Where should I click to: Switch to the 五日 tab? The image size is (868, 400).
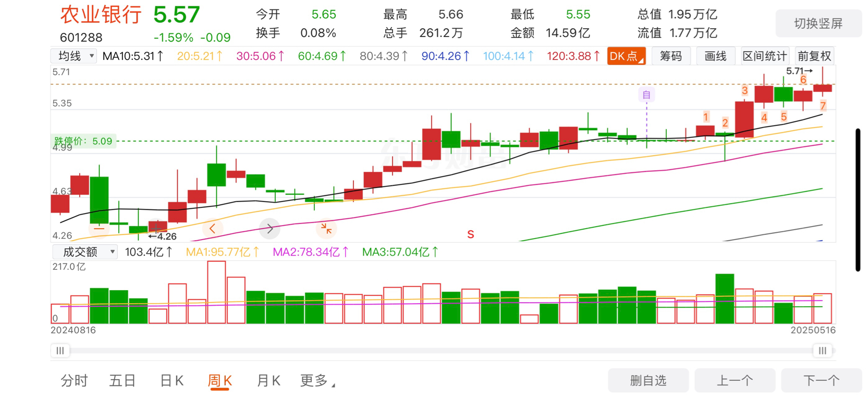123,381
